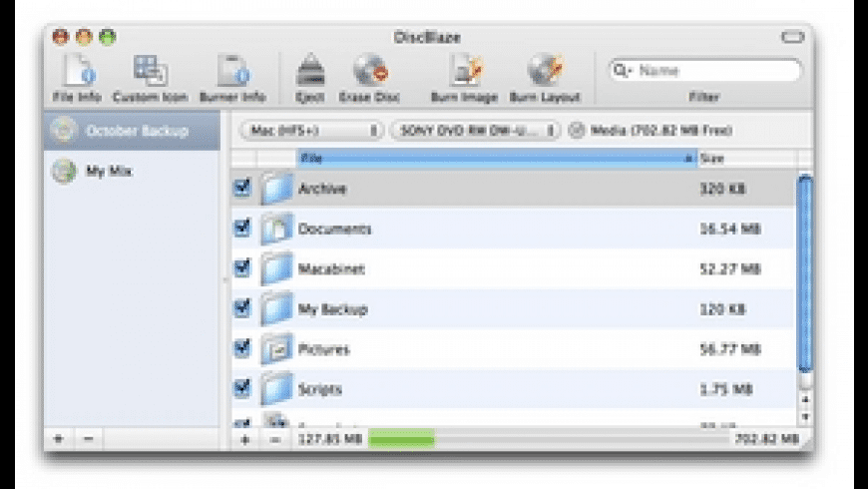Select the My Backup file name
868x489 pixels.
(332, 309)
